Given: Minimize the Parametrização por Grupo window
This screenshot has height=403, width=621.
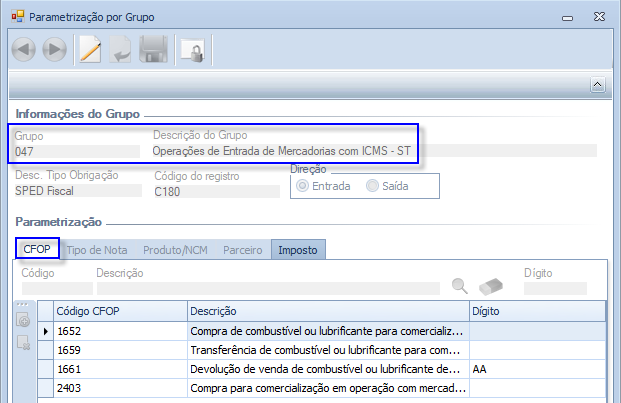Looking at the screenshot, I should tap(568, 17).
